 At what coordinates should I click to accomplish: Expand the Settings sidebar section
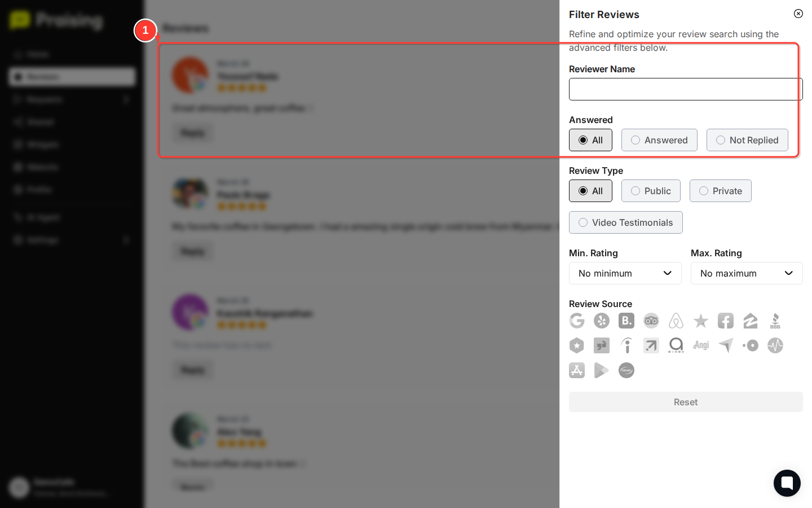[x=72, y=240]
